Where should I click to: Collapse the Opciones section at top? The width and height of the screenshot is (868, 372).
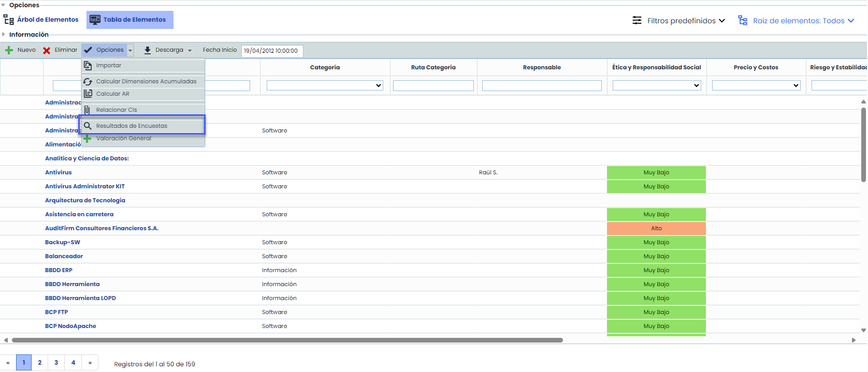4,5
